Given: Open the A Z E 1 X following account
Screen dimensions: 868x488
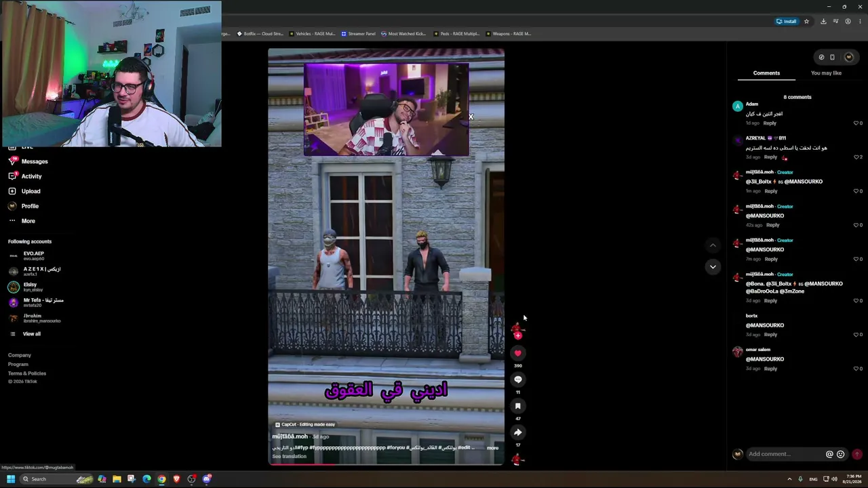Looking at the screenshot, I should [x=35, y=271].
